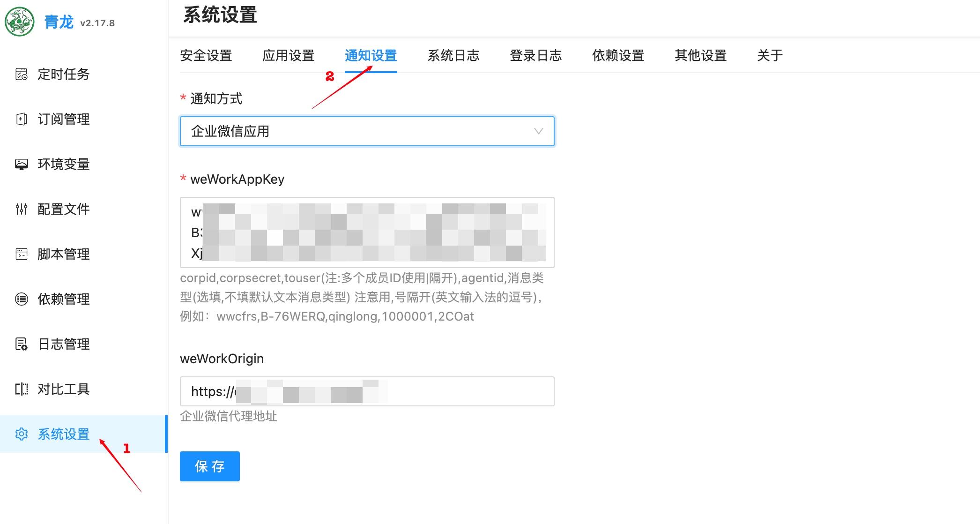Click the 脚本管理 terminal icon
This screenshot has height=524, width=980.
pyautogui.click(x=22, y=254)
